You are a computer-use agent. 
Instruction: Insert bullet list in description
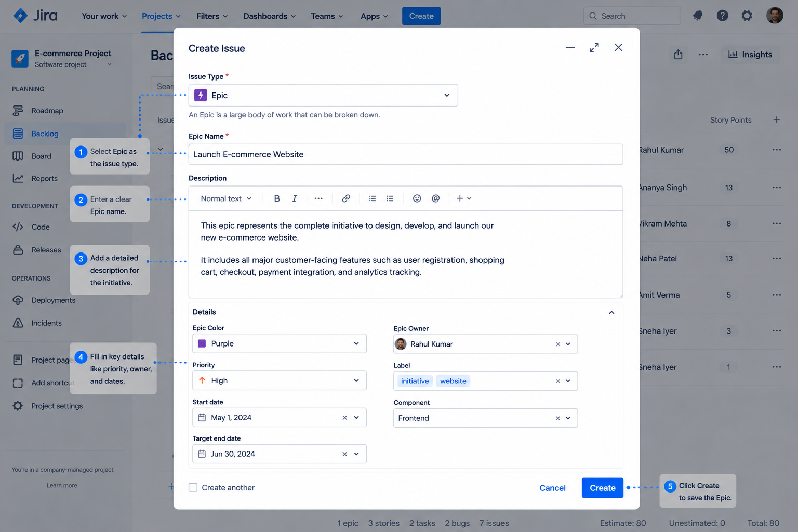tap(373, 198)
